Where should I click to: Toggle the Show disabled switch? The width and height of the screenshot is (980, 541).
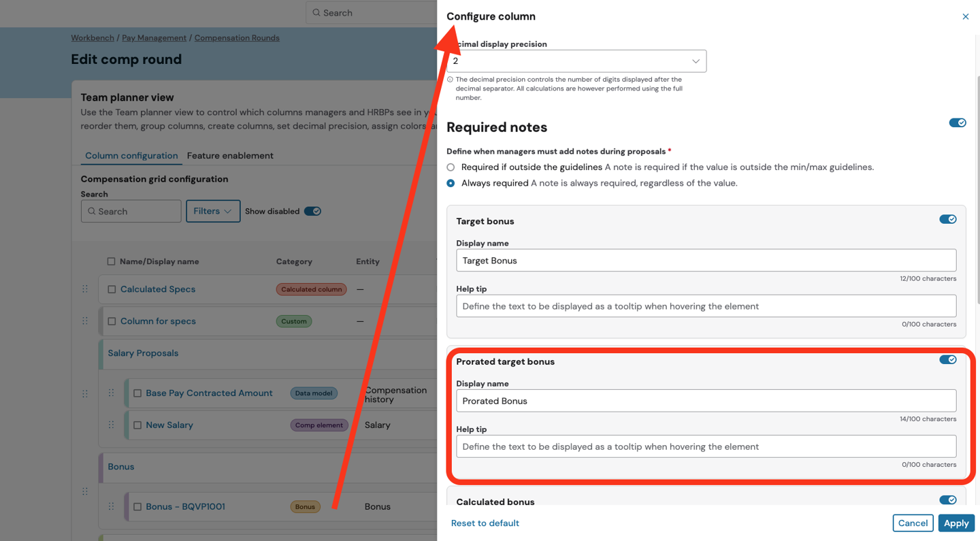(x=312, y=211)
